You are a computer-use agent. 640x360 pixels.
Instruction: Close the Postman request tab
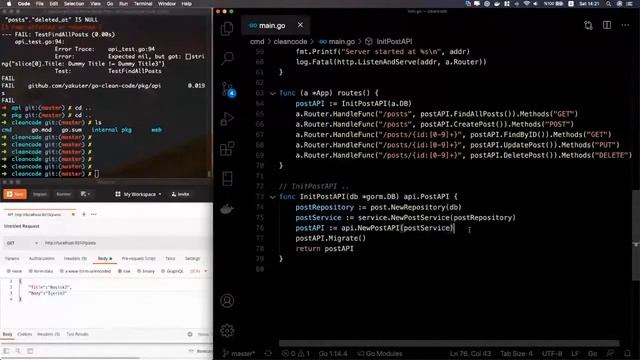pyautogui.click(x=73, y=214)
